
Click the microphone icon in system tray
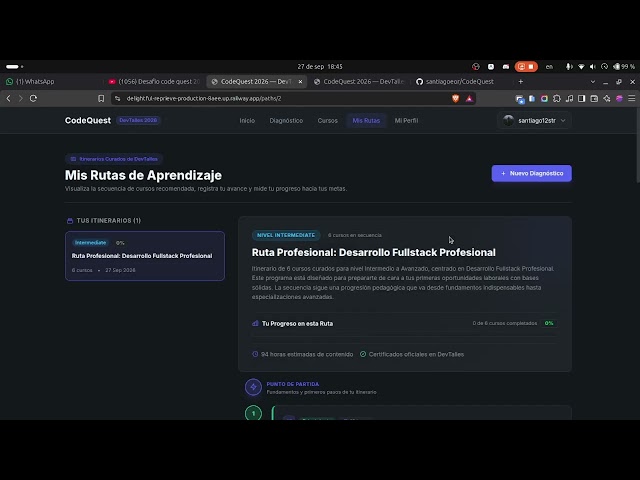[568, 67]
